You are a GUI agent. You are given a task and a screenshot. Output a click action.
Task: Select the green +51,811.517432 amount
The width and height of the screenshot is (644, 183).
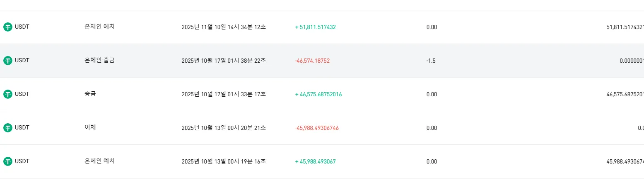point(315,27)
